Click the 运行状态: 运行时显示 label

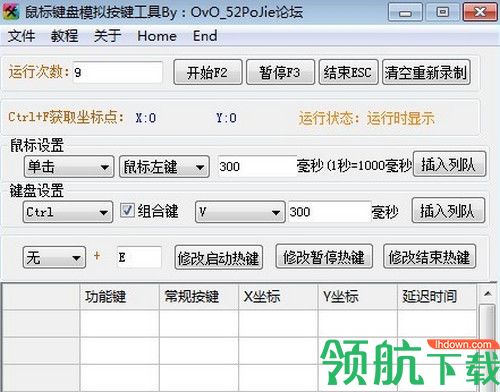tap(367, 118)
